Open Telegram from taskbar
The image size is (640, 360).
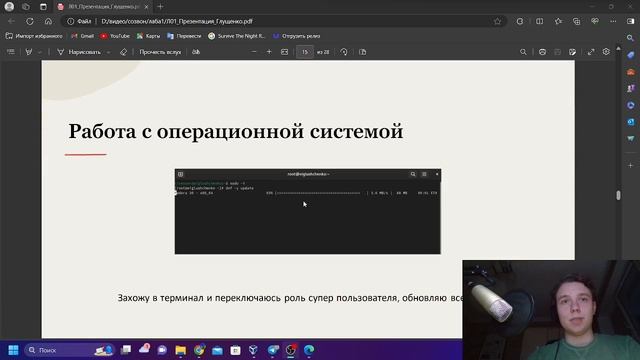273,350
